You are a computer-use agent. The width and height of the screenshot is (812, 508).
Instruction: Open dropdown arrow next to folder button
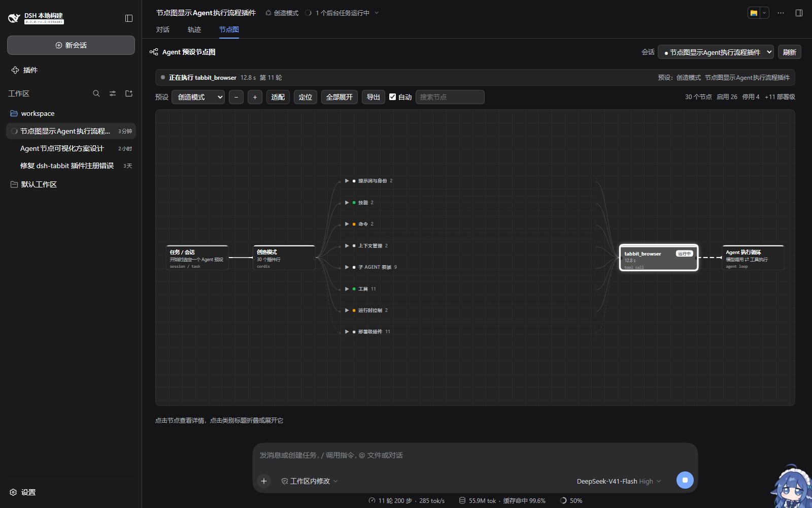764,13
